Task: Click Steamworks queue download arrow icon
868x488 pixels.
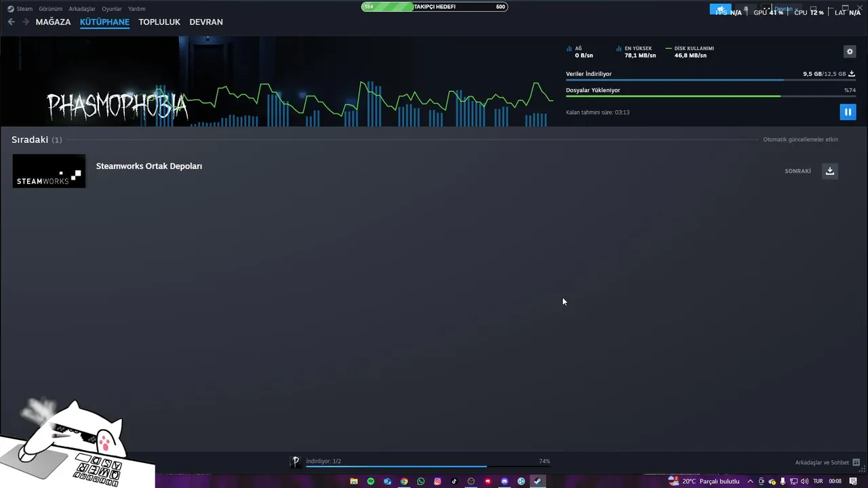Action: coord(829,171)
